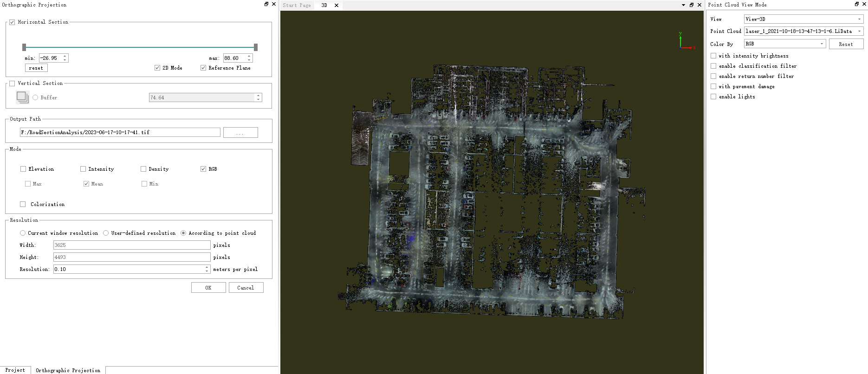Float the 3D view window

pyautogui.click(x=692, y=5)
